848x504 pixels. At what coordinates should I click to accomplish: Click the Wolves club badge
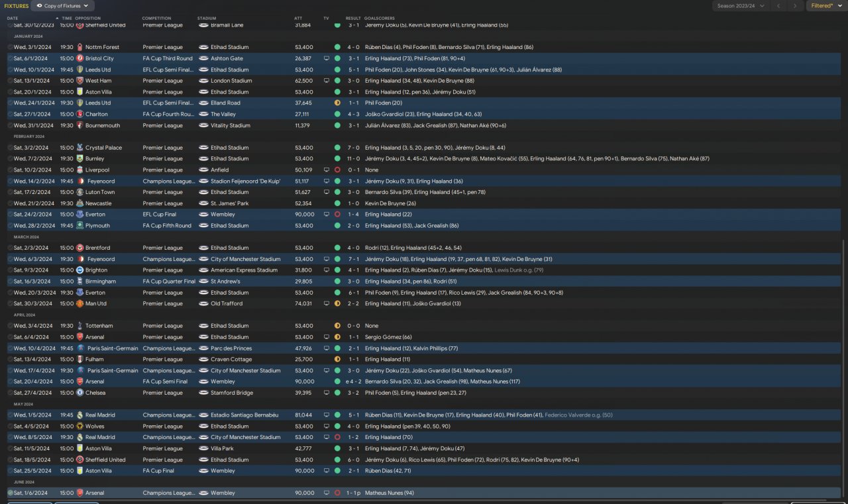click(80, 427)
